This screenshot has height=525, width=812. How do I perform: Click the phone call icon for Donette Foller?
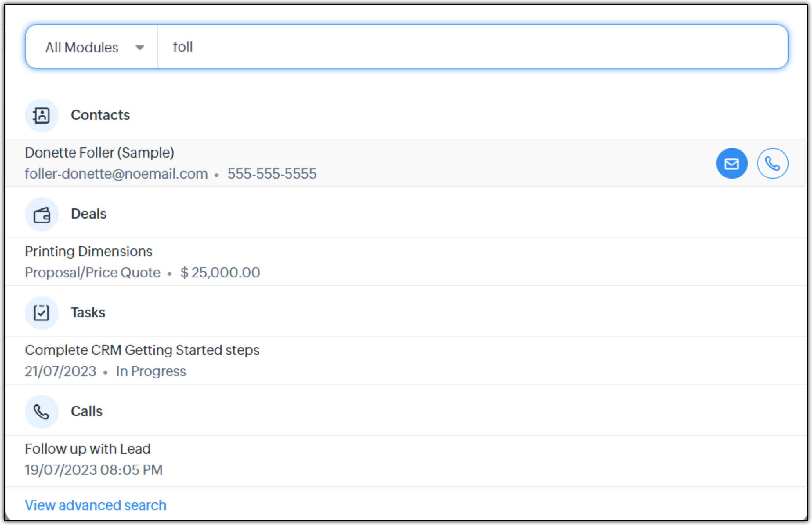772,163
